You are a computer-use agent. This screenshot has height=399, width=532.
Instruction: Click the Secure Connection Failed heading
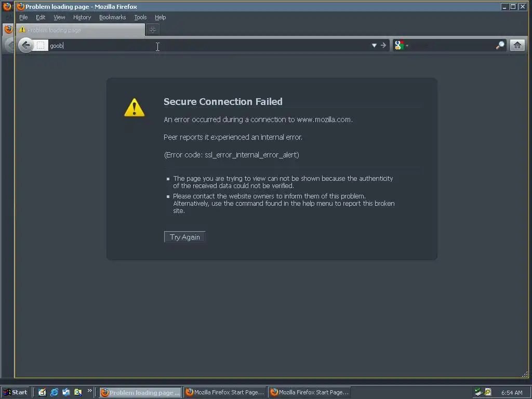click(x=223, y=101)
